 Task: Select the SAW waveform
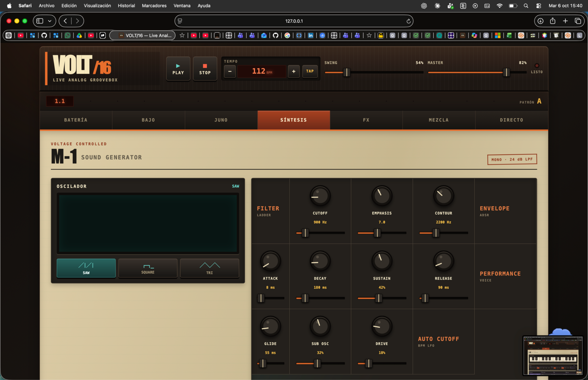86,268
